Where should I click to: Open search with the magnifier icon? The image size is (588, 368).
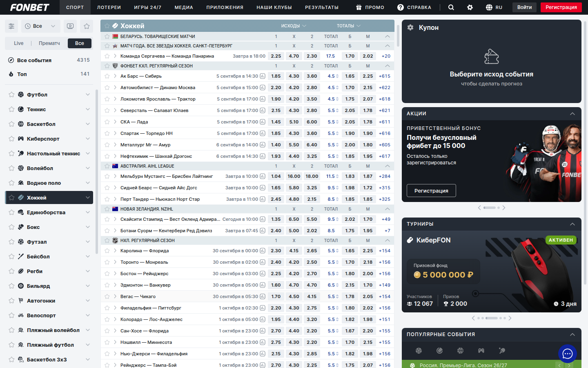451,7
